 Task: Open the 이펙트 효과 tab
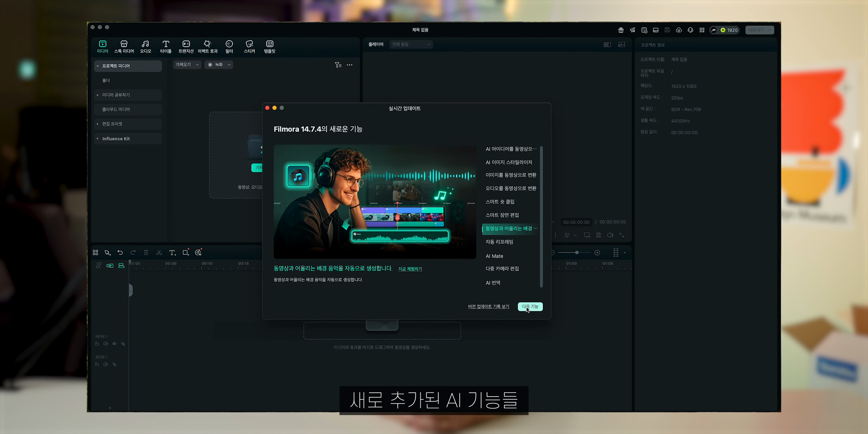point(207,47)
